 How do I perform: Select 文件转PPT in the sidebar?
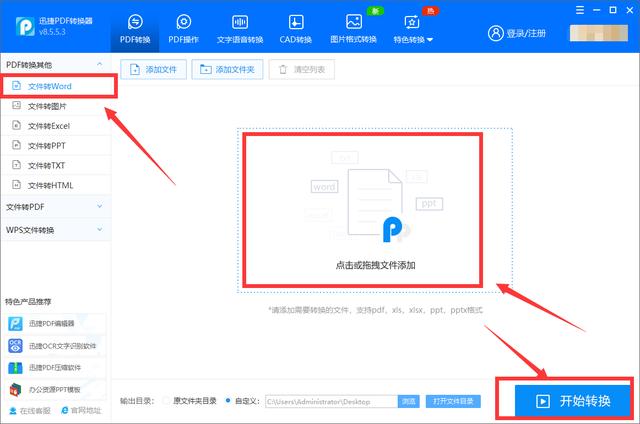56,146
